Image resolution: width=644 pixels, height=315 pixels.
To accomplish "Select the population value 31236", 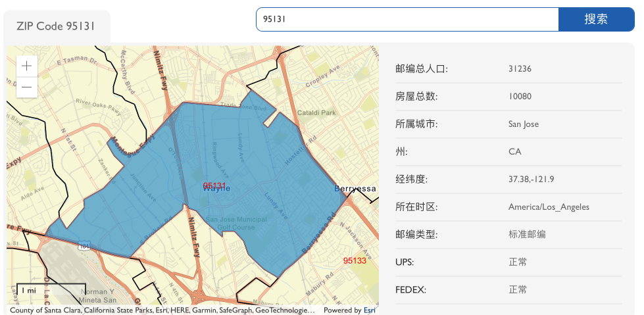I will tap(520, 68).
